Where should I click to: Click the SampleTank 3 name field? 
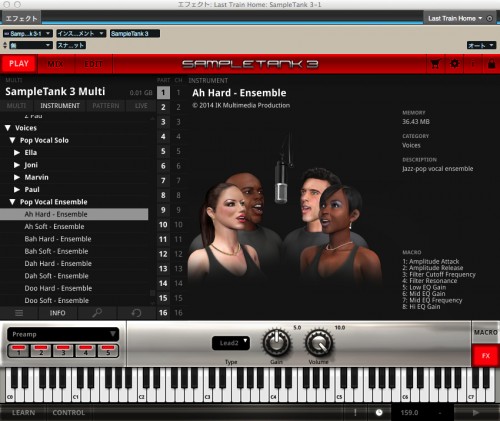(135, 33)
